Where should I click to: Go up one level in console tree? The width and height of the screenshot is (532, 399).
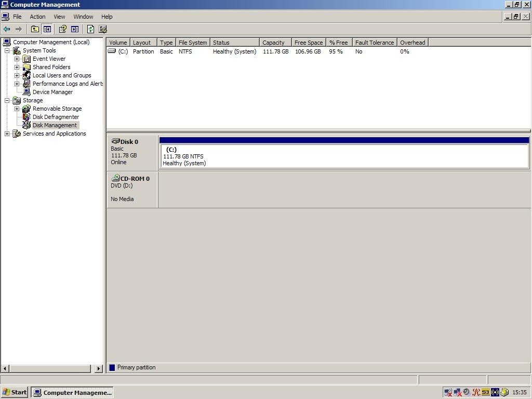(x=35, y=29)
